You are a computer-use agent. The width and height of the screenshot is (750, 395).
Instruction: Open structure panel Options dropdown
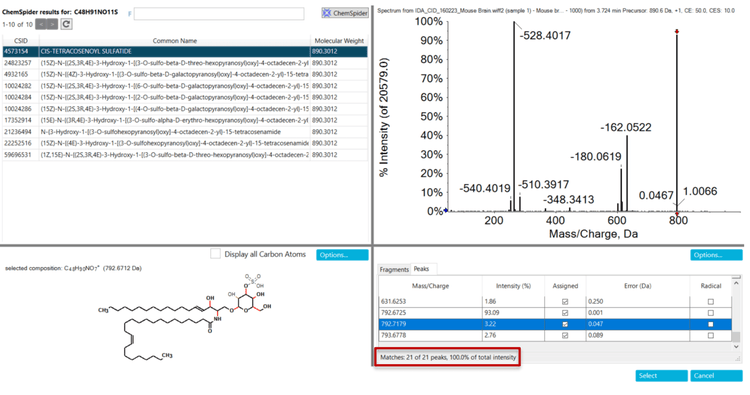pyautogui.click(x=342, y=255)
